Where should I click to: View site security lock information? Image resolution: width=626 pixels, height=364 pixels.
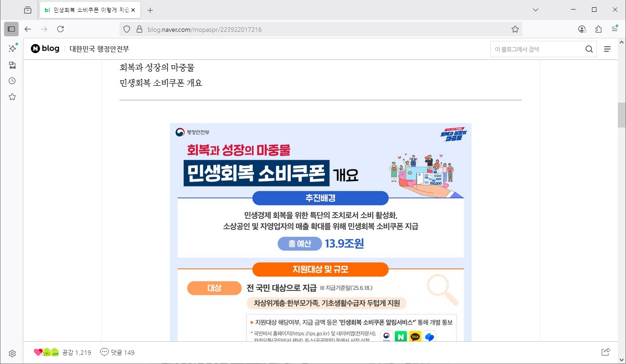(x=139, y=30)
